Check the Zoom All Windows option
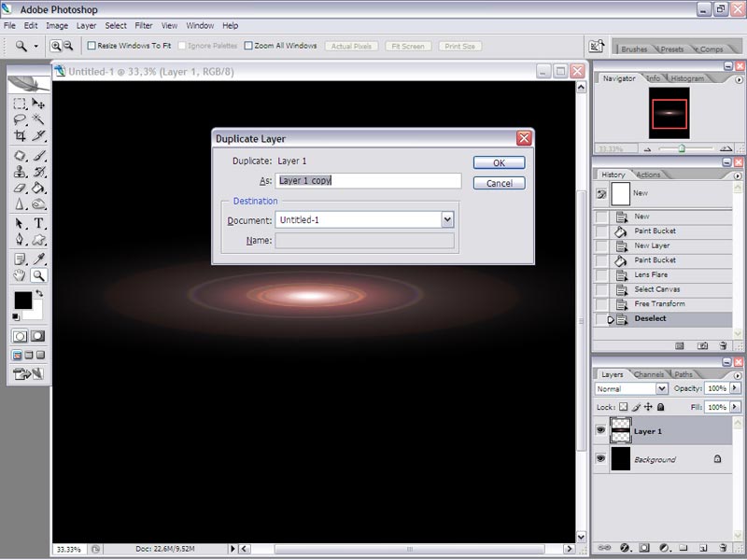747x560 pixels. coord(248,46)
